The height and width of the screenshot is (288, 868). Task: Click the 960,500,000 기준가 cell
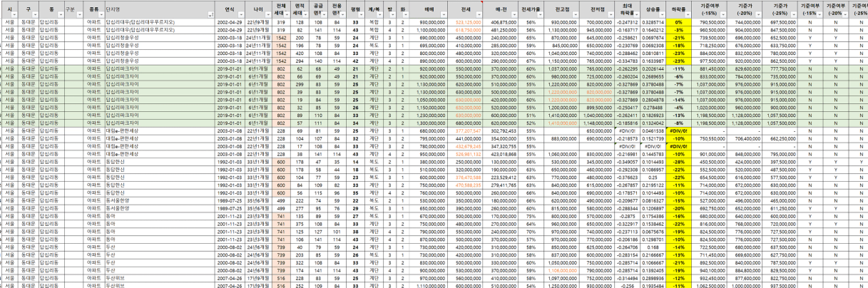click(710, 31)
